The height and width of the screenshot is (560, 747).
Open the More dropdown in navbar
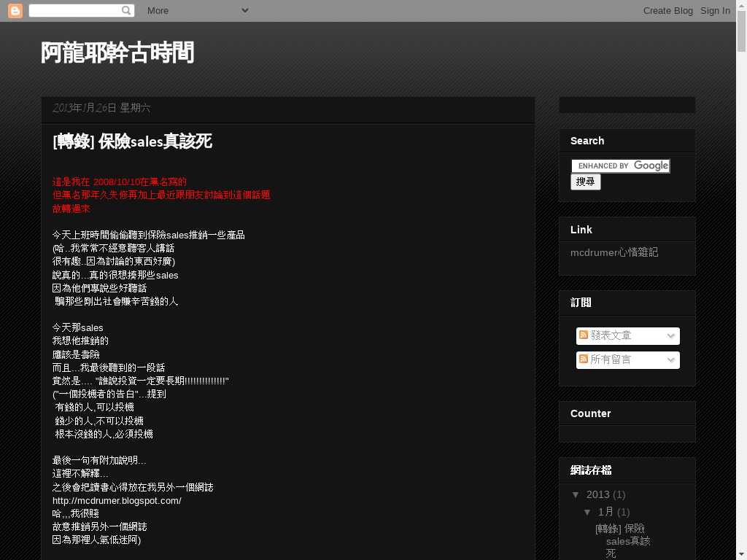click(x=197, y=10)
